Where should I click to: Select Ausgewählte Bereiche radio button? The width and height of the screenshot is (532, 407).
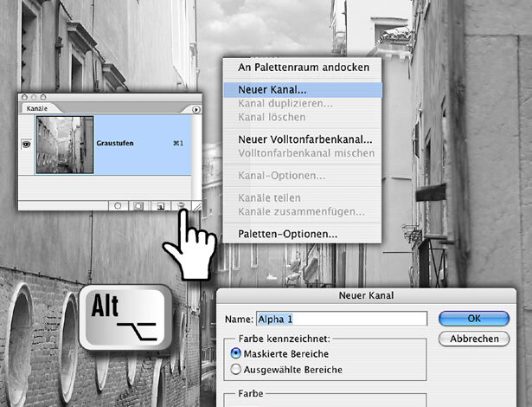click(236, 369)
